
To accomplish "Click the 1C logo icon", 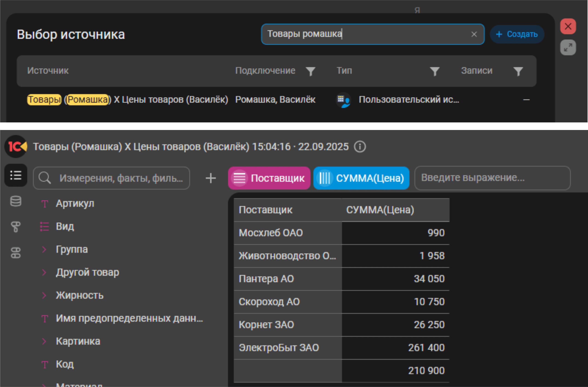I will tap(16, 147).
